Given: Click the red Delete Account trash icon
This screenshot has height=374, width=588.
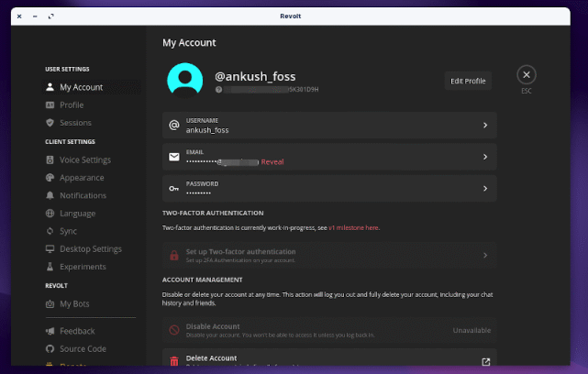Looking at the screenshot, I should [174, 361].
